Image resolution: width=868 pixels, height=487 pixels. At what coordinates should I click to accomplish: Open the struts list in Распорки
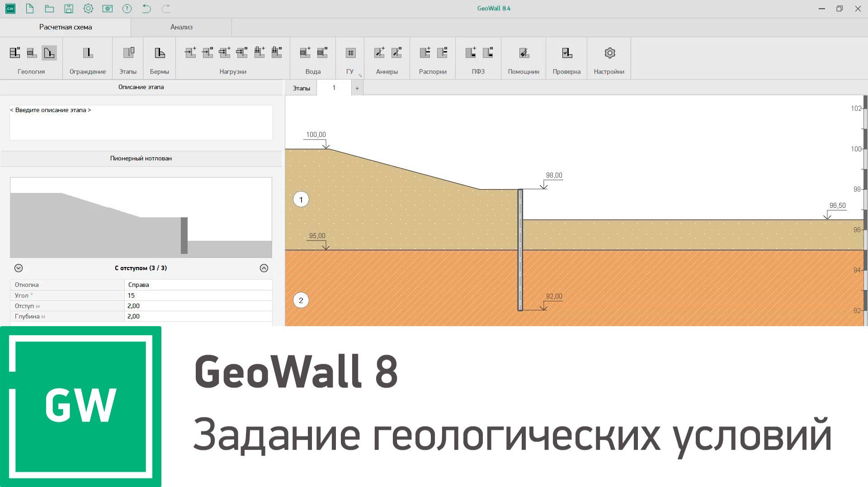[442, 53]
